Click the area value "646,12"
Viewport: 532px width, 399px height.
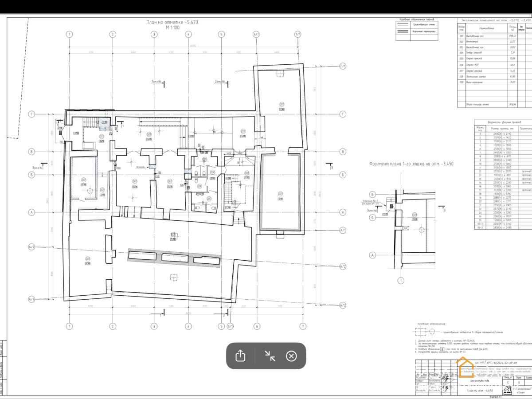click(x=512, y=36)
